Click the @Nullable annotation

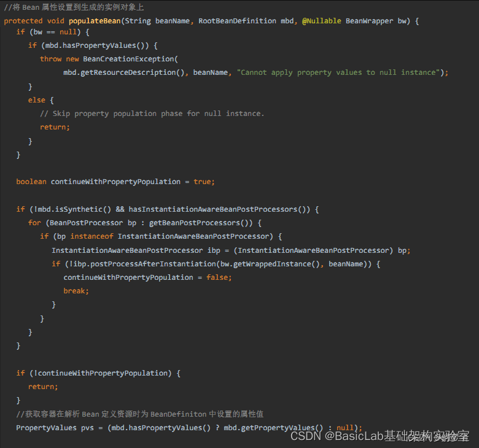(x=322, y=21)
